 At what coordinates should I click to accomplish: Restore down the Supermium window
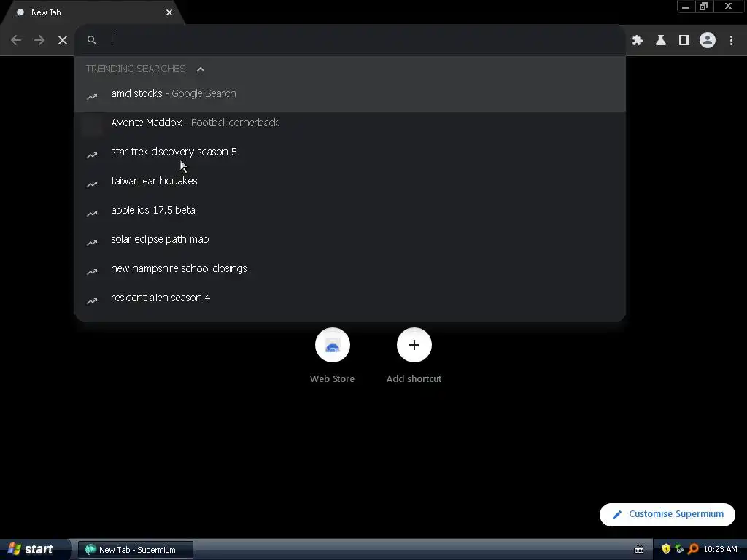coord(703,7)
